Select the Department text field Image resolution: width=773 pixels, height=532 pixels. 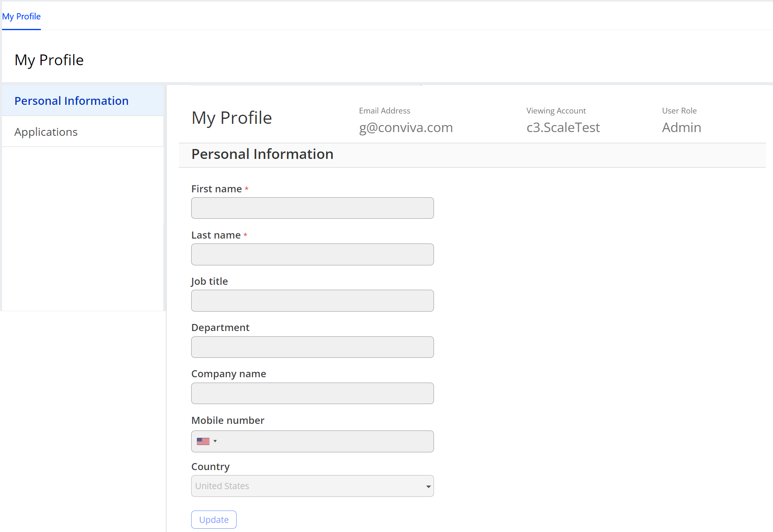coord(312,347)
